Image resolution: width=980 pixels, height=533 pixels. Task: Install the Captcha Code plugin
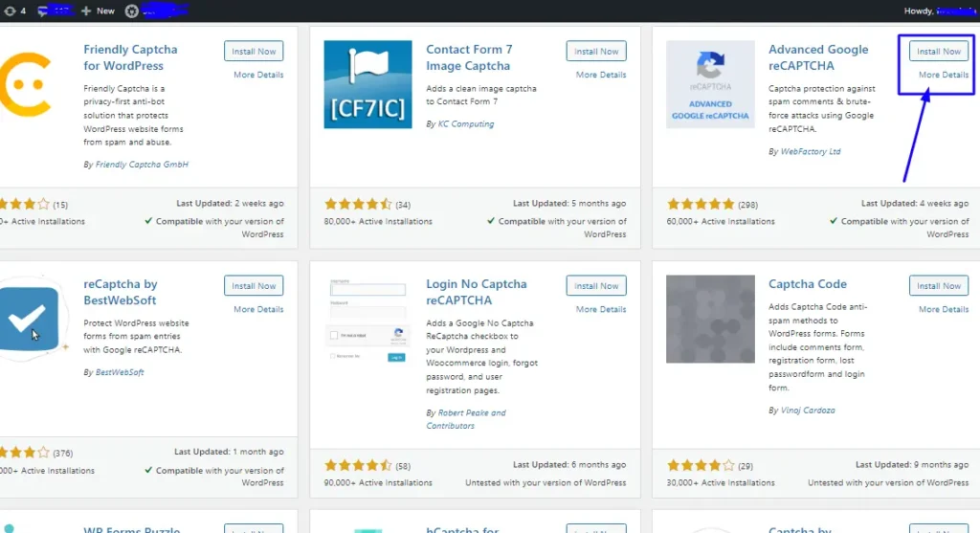coord(939,285)
